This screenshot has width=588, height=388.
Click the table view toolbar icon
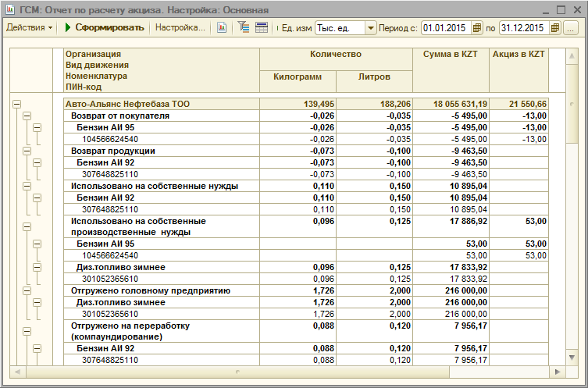(262, 28)
